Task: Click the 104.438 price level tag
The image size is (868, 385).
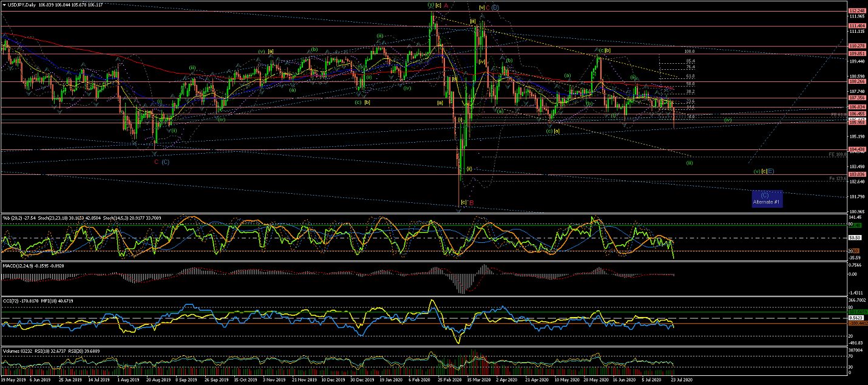Action: 856,149
